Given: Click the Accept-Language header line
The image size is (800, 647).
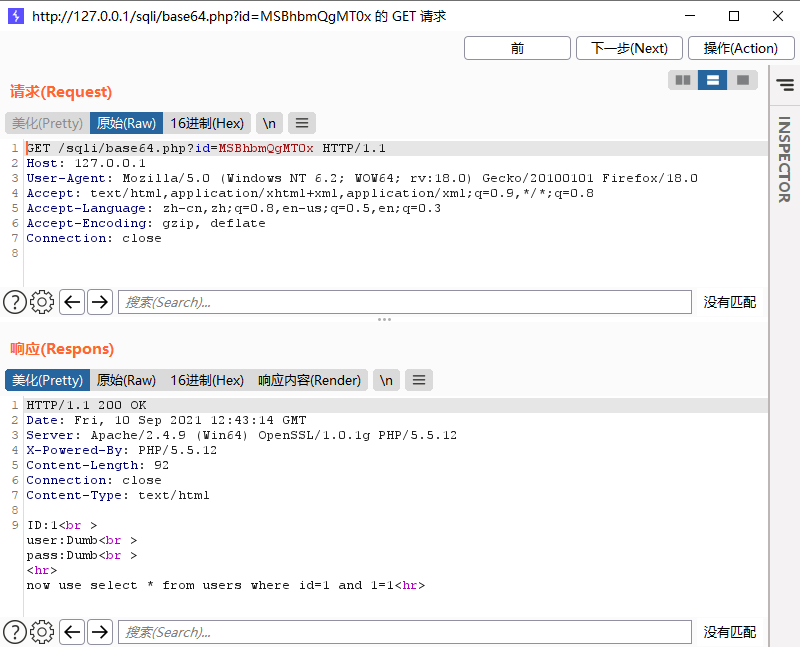Looking at the screenshot, I should [x=234, y=208].
